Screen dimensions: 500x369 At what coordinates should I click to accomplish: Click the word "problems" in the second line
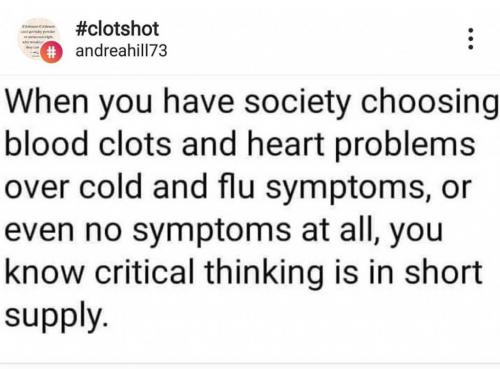tap(405, 146)
